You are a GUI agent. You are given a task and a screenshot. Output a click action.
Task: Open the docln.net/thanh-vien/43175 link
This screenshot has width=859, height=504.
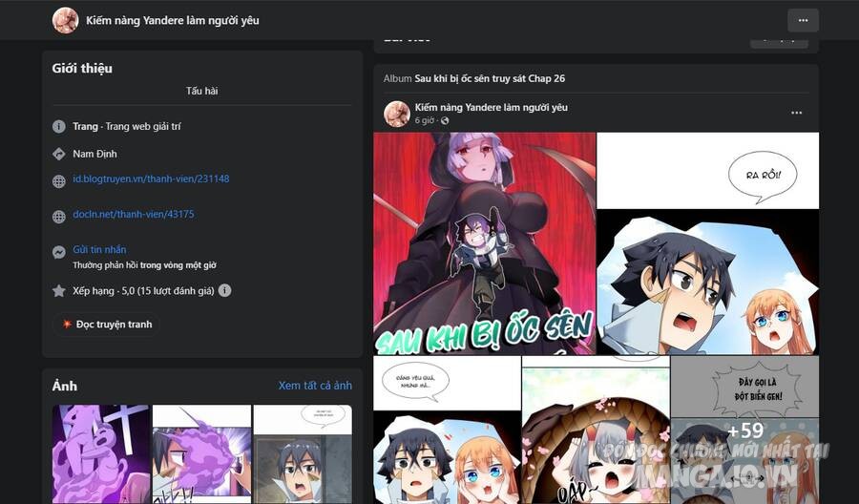(134, 214)
